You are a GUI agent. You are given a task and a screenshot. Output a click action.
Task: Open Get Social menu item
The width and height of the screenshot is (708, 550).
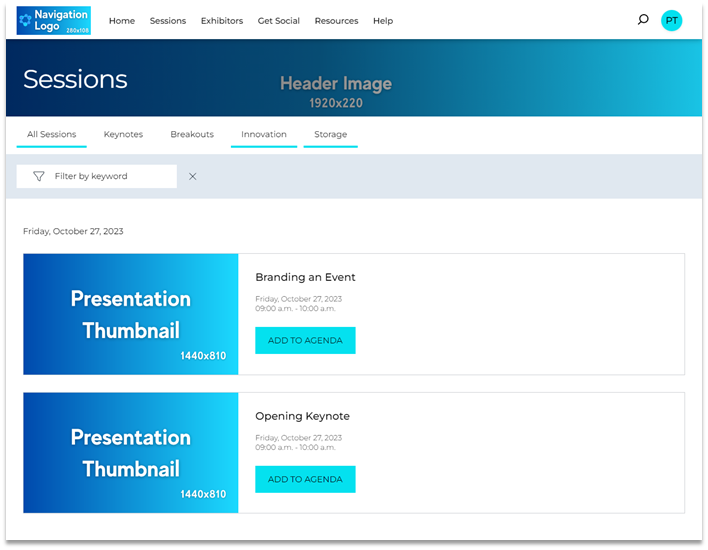(x=279, y=21)
